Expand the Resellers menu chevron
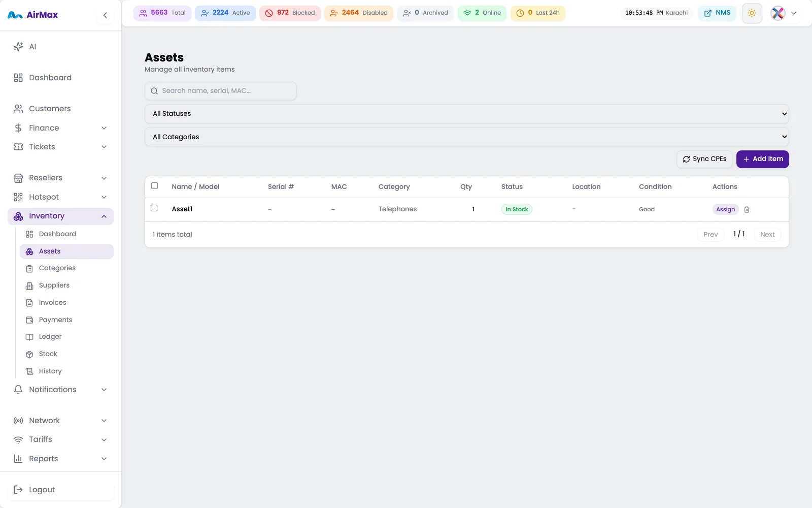 tap(104, 178)
